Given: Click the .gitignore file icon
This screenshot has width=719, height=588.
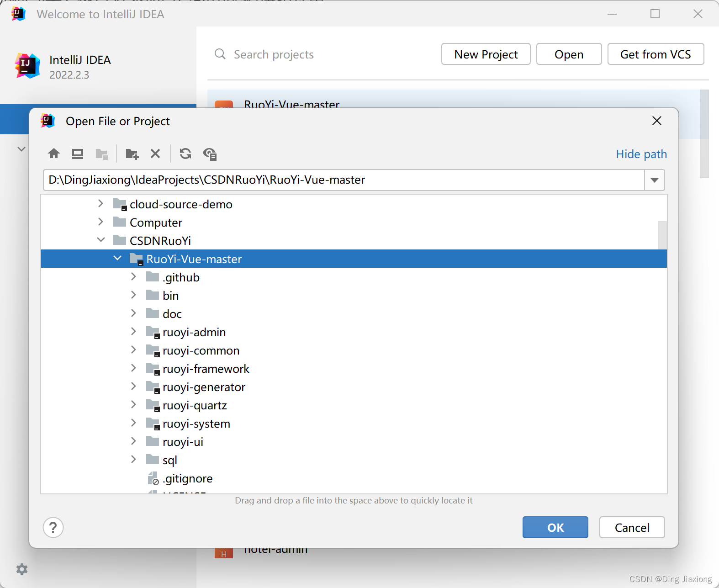Looking at the screenshot, I should click(153, 478).
